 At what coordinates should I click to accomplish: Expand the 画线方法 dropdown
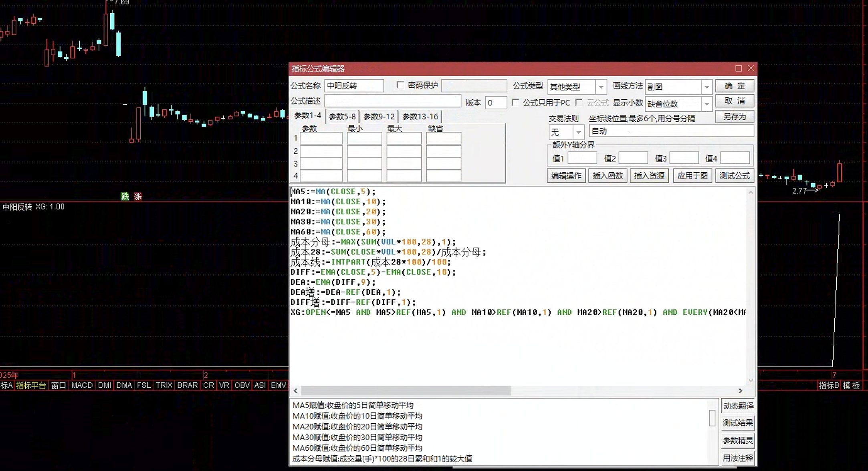click(x=707, y=87)
